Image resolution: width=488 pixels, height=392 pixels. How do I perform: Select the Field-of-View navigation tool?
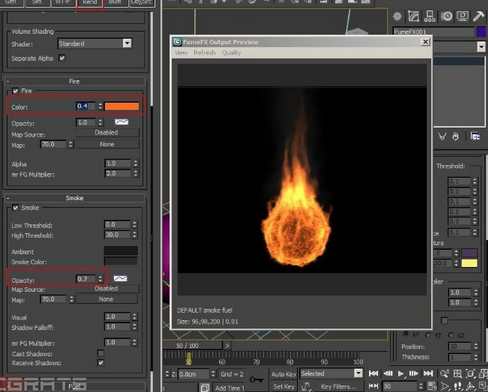coord(445,386)
